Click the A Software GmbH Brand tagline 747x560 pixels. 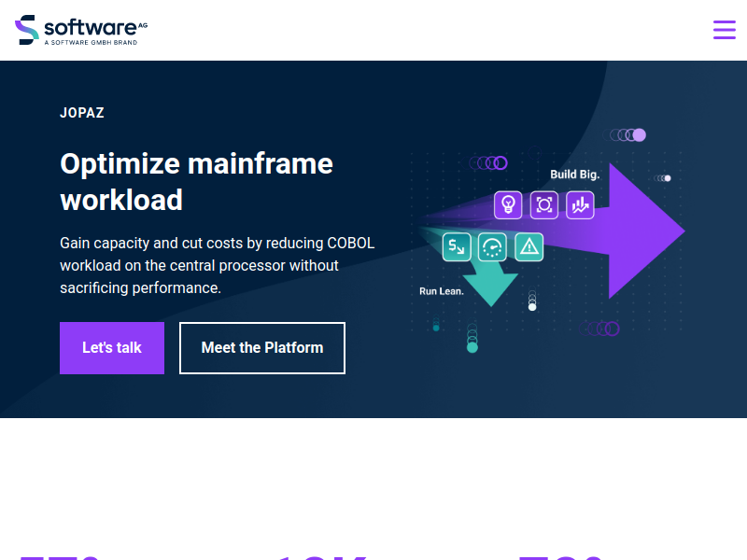point(91,43)
